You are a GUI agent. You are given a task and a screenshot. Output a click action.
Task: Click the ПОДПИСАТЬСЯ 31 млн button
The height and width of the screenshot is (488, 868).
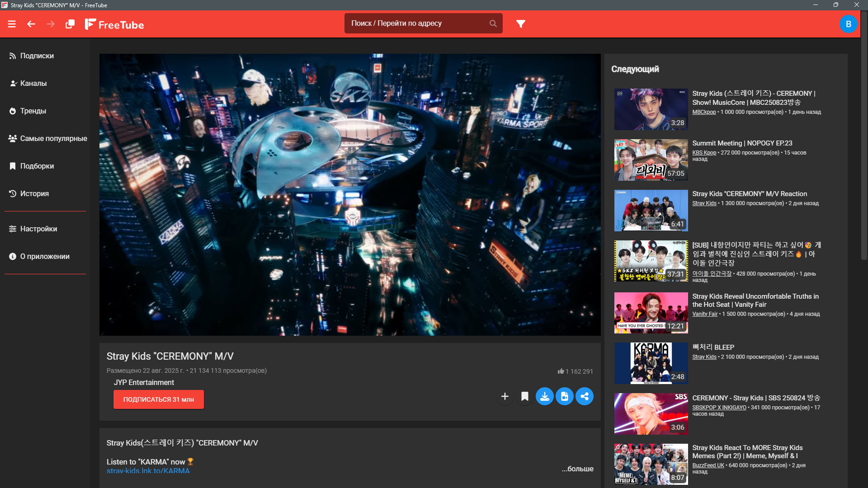pos(159,399)
